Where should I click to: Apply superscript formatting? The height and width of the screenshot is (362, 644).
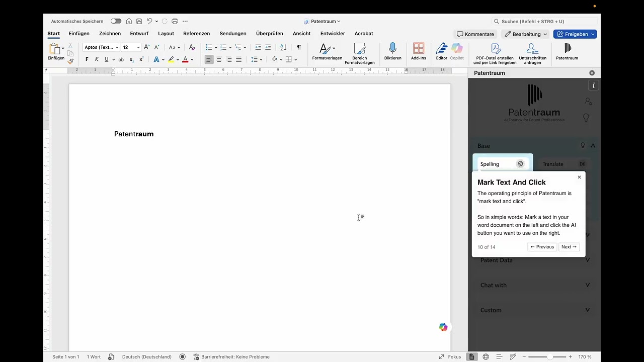(141, 59)
